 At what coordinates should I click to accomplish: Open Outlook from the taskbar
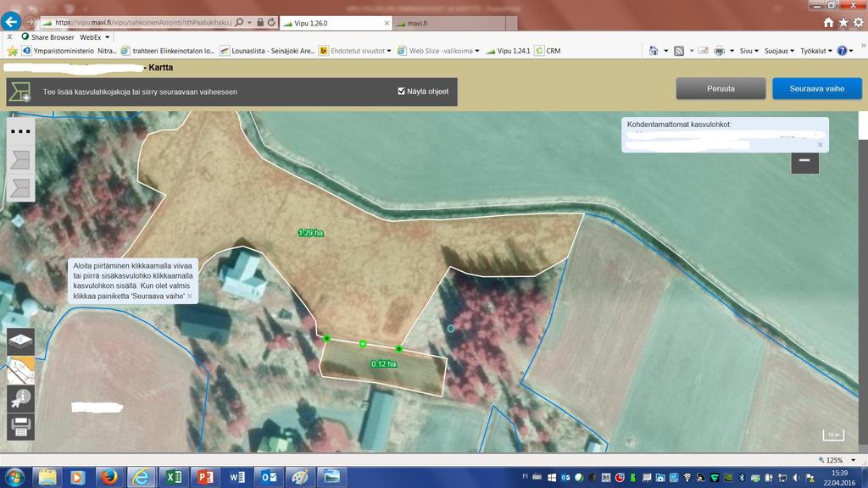click(x=269, y=477)
